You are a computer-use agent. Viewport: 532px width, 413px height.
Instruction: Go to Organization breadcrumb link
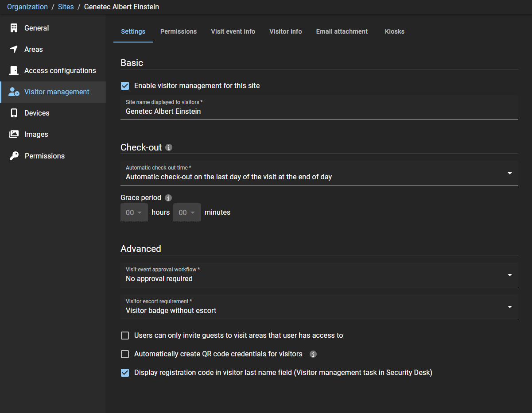pyautogui.click(x=27, y=7)
